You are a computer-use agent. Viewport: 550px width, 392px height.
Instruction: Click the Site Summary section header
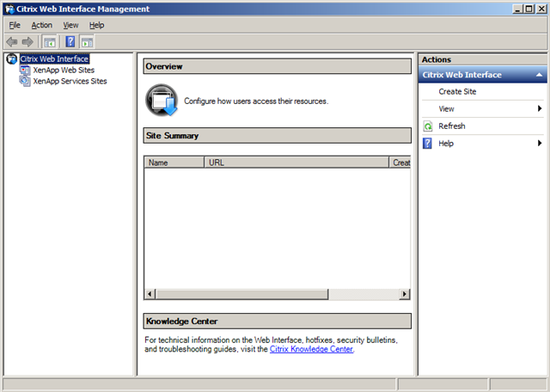(x=277, y=136)
